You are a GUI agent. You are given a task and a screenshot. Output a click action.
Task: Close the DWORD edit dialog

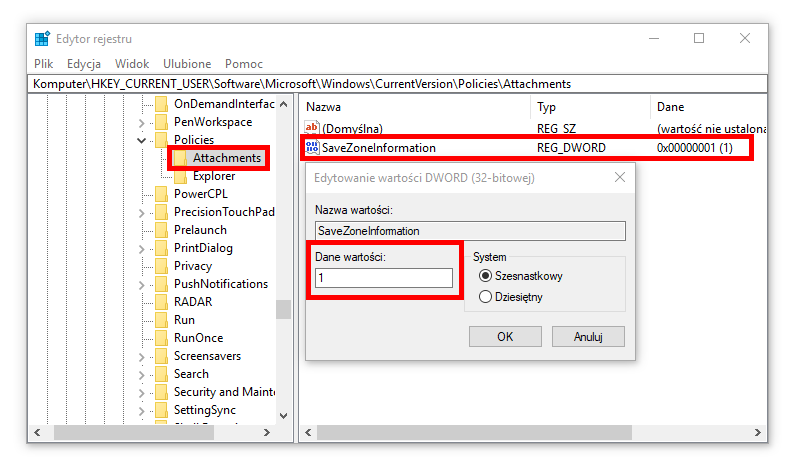point(620,177)
